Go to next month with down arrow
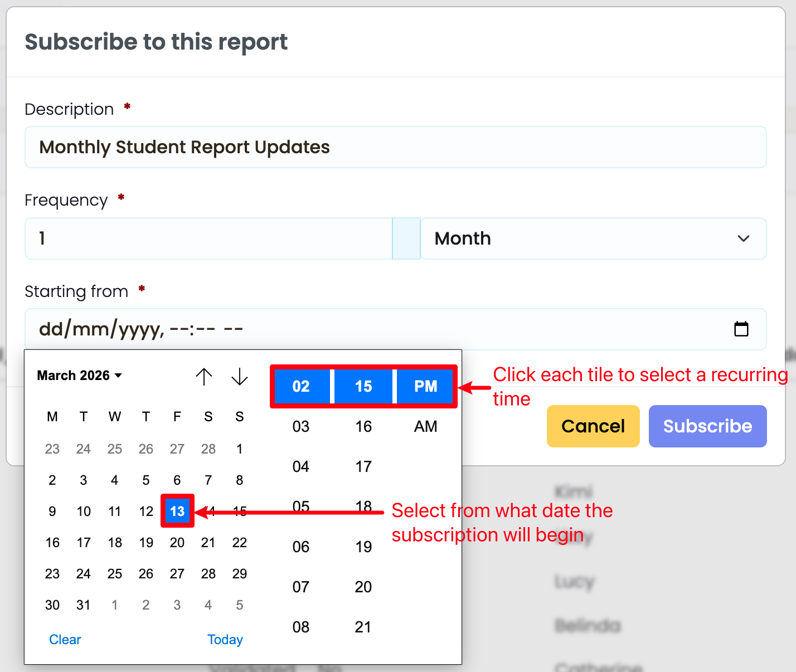Screen dimensions: 796x672 (x=240, y=377)
